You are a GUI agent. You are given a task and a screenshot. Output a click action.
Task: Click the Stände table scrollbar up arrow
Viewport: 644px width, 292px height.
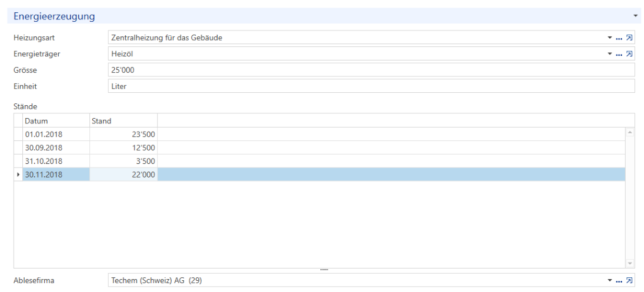pyautogui.click(x=630, y=132)
